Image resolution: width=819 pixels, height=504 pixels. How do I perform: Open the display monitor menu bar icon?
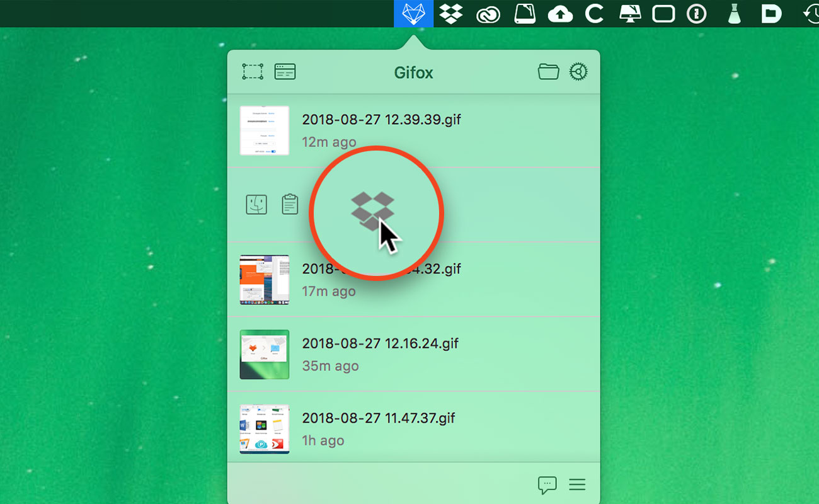pyautogui.click(x=630, y=14)
